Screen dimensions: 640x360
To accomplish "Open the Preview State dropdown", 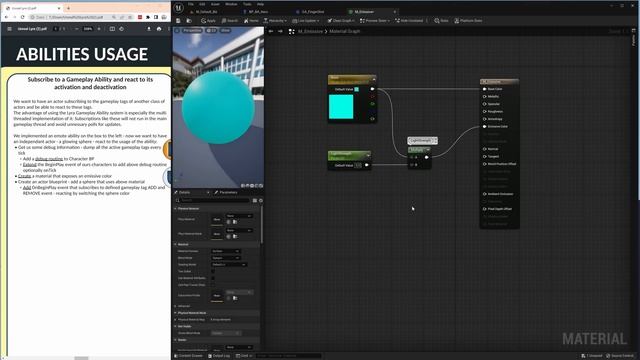I will (375, 20).
